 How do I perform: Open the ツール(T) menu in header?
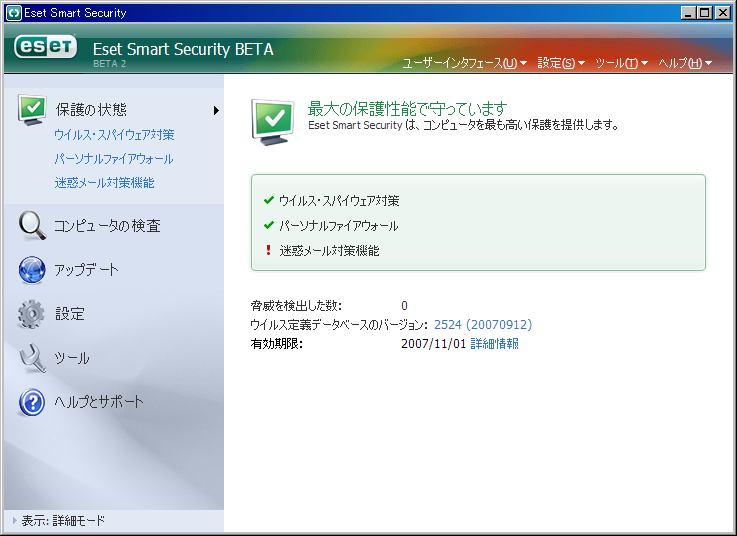tap(621, 63)
